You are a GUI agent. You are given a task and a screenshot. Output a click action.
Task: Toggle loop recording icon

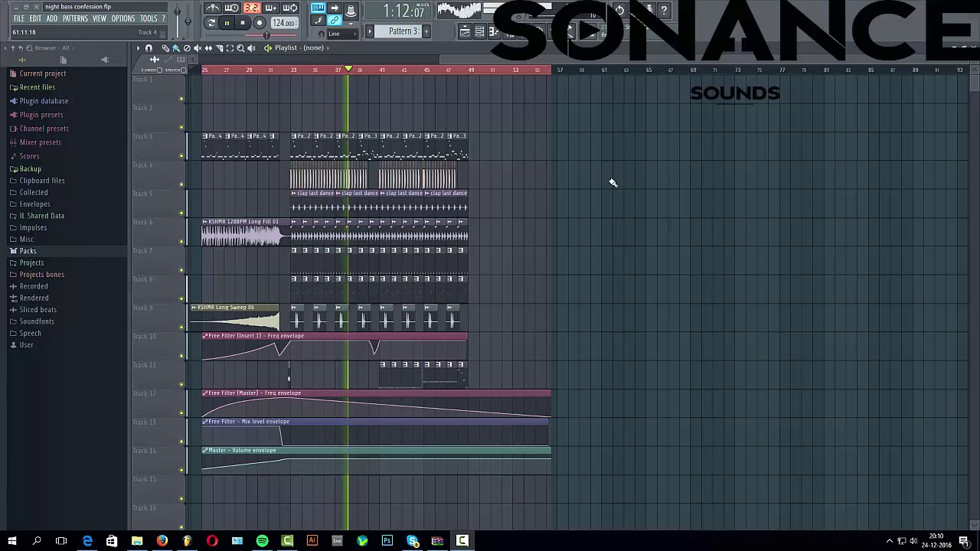tap(289, 8)
